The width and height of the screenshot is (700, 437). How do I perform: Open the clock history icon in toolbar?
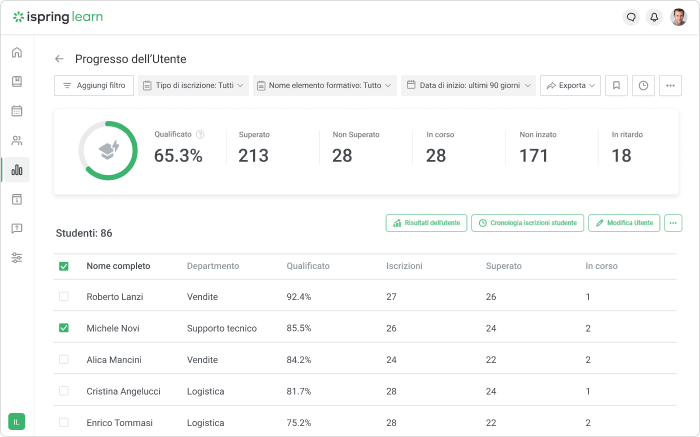(643, 86)
